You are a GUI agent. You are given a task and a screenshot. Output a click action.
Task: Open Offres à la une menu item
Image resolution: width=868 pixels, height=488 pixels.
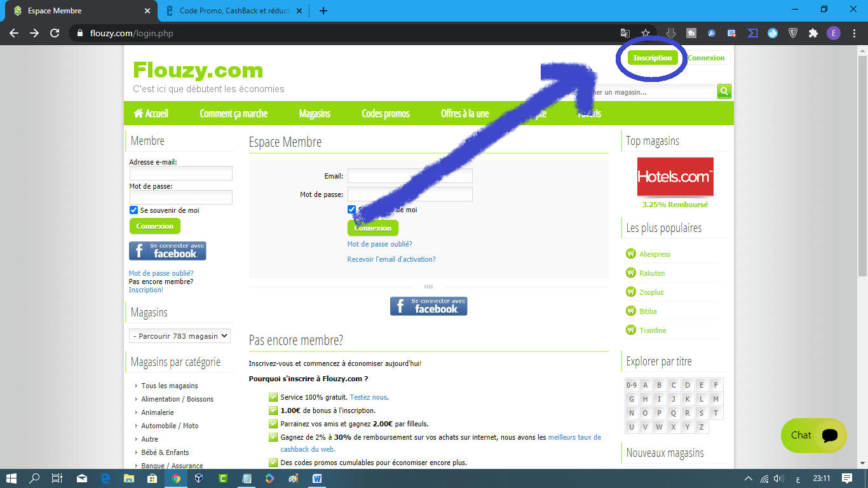pyautogui.click(x=465, y=114)
